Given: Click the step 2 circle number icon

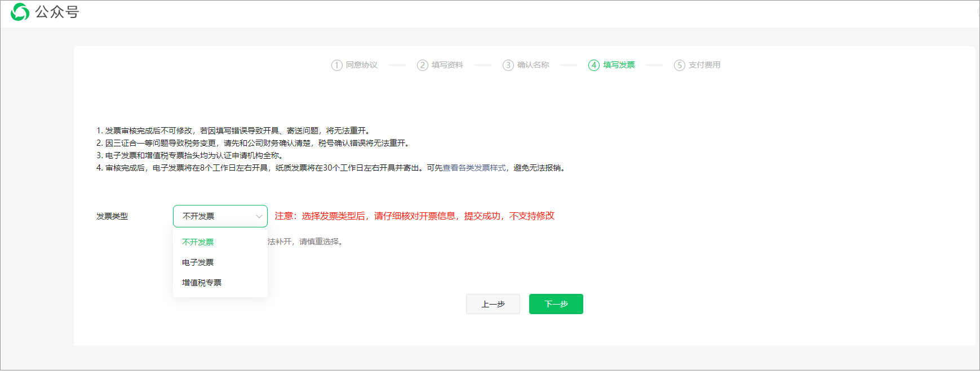Looking at the screenshot, I should [423, 65].
